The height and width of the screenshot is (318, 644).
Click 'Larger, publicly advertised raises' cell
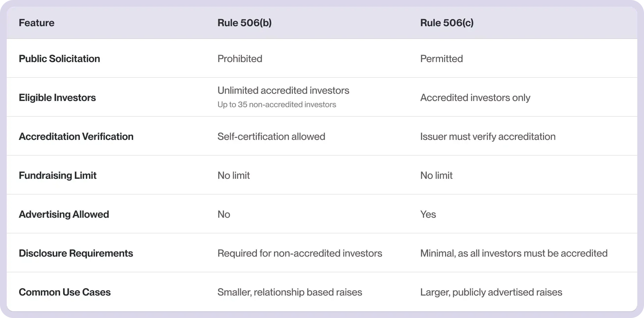[x=491, y=292]
